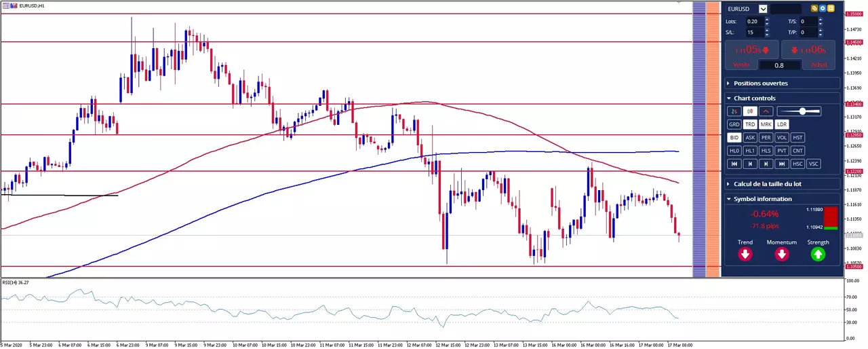Toggle the GRD grid button
Viewport: 868px width, 349px height.
click(734, 124)
